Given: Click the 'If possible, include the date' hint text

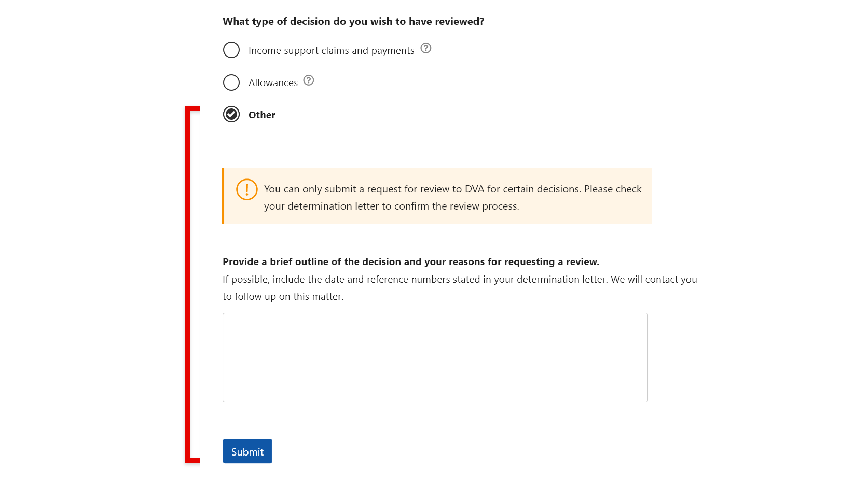Looking at the screenshot, I should tap(460, 288).
